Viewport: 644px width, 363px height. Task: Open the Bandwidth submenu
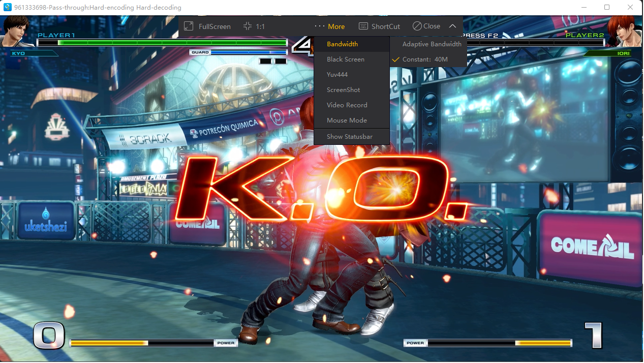352,44
